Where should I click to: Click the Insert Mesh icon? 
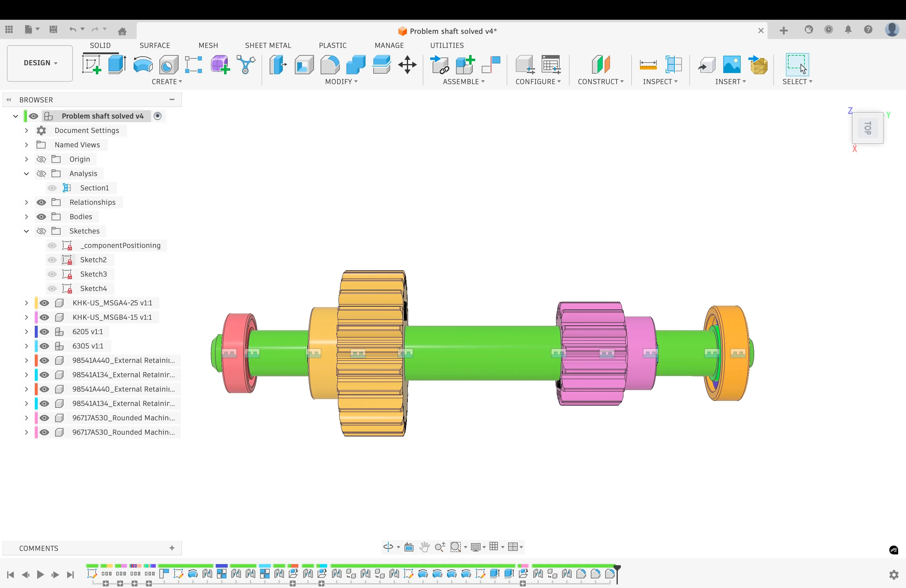coord(758,65)
